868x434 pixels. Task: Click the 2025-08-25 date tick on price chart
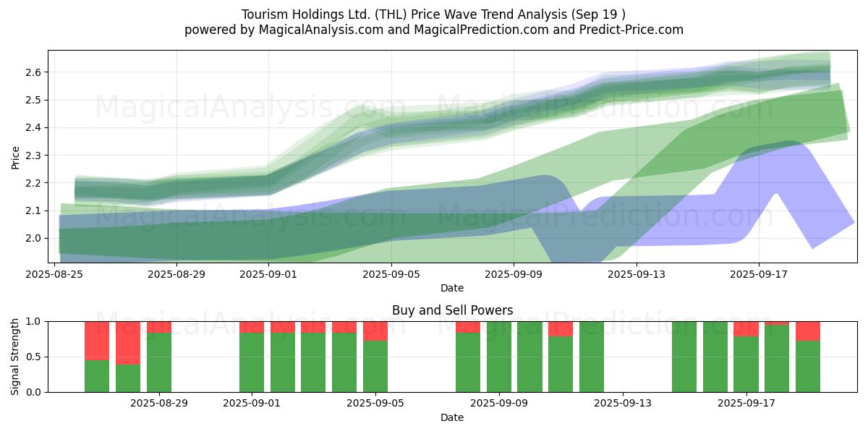[56, 274]
